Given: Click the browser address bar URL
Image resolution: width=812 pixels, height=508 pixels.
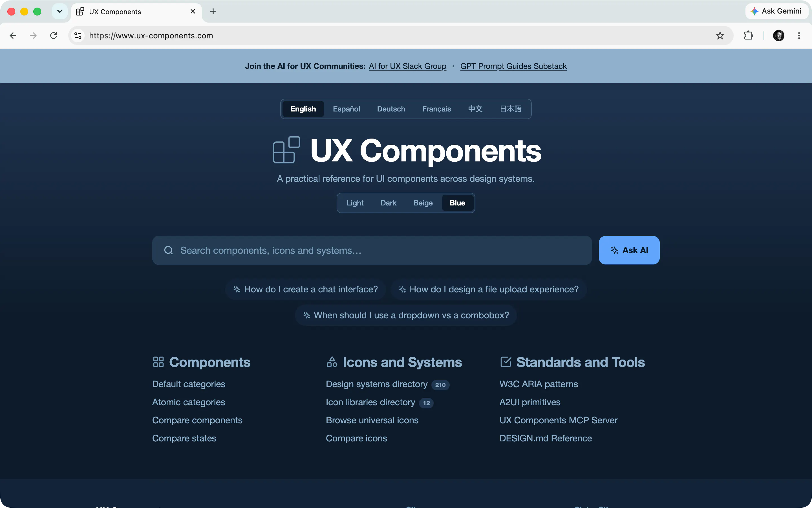Looking at the screenshot, I should click(151, 36).
